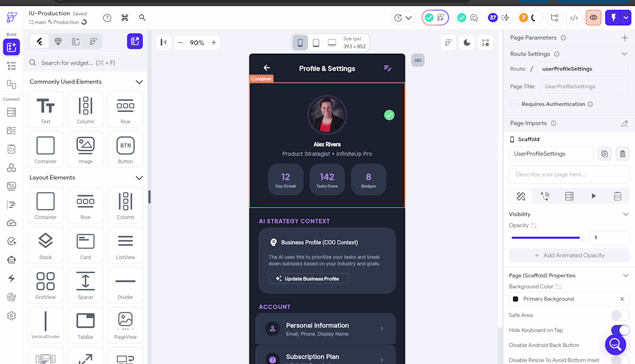This screenshot has height=364, width=635.
Task: Collapse left panel arrow icon
Action: (163, 43)
